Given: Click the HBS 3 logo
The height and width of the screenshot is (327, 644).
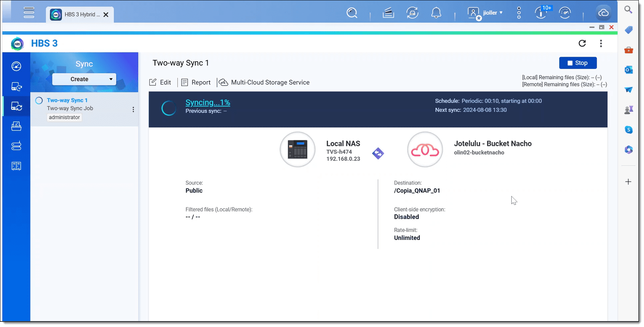Looking at the screenshot, I should 17,44.
